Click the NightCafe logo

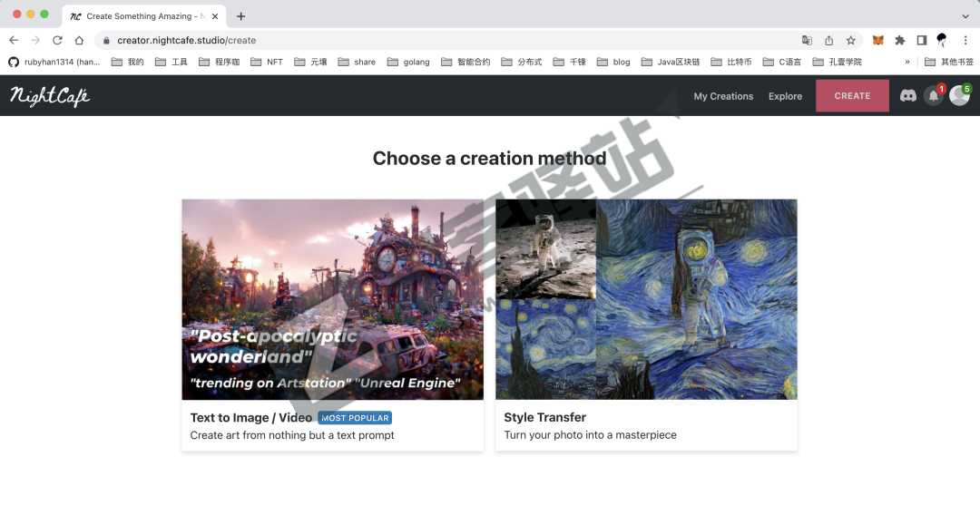[x=50, y=96]
